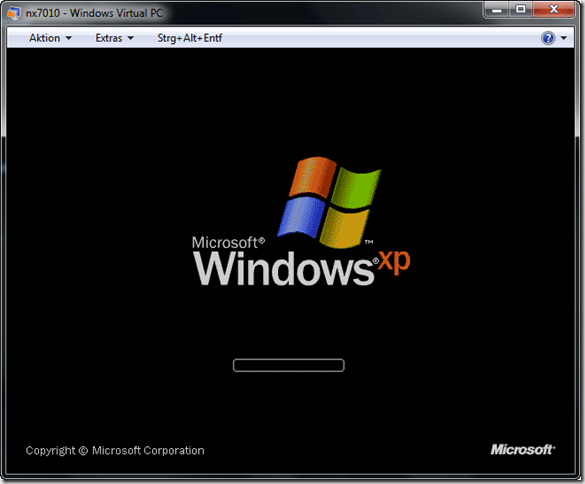Click the green pane of Windows flag

click(x=356, y=187)
